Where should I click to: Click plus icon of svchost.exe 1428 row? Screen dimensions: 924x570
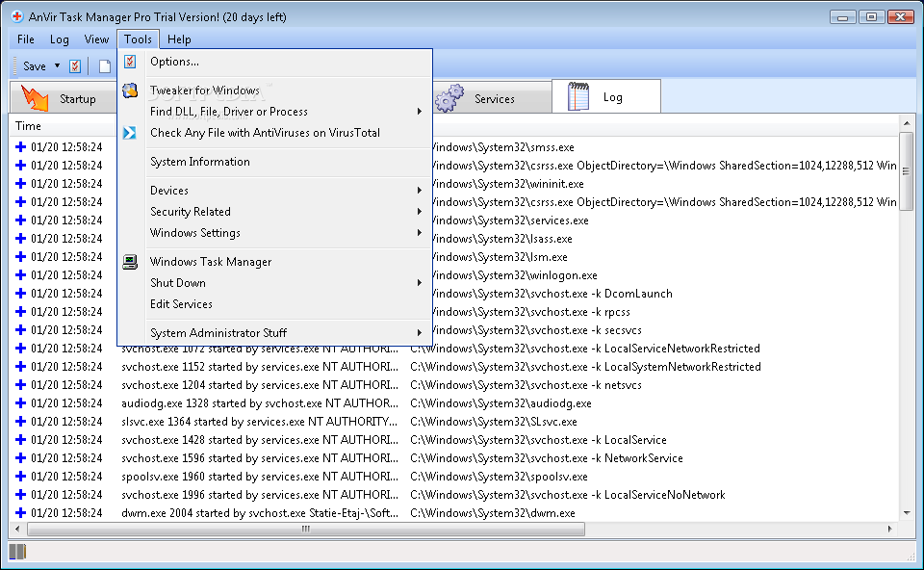click(20, 440)
